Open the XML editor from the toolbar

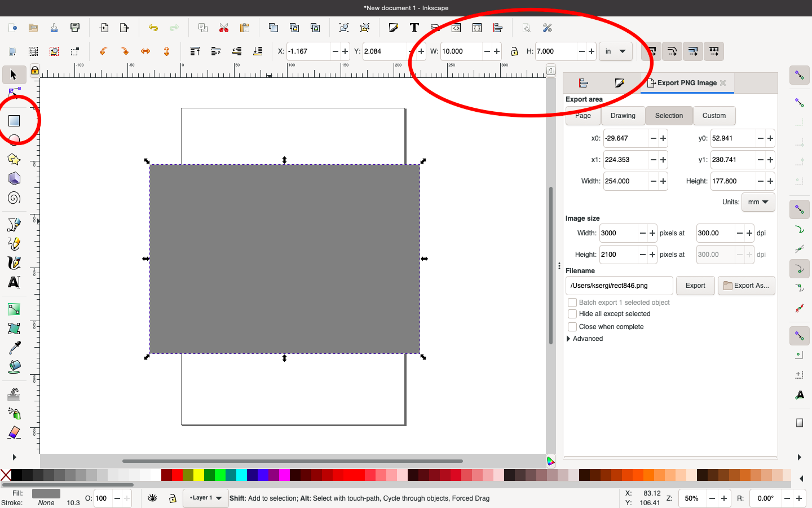(456, 28)
